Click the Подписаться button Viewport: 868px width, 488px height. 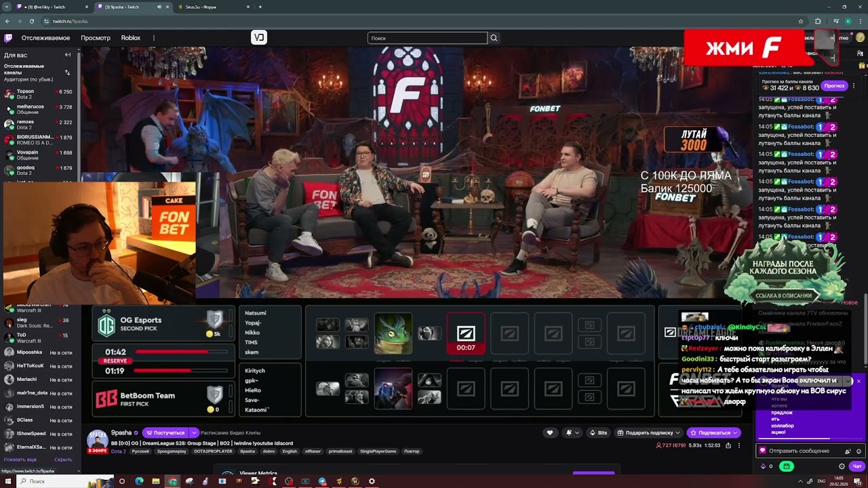point(713,432)
